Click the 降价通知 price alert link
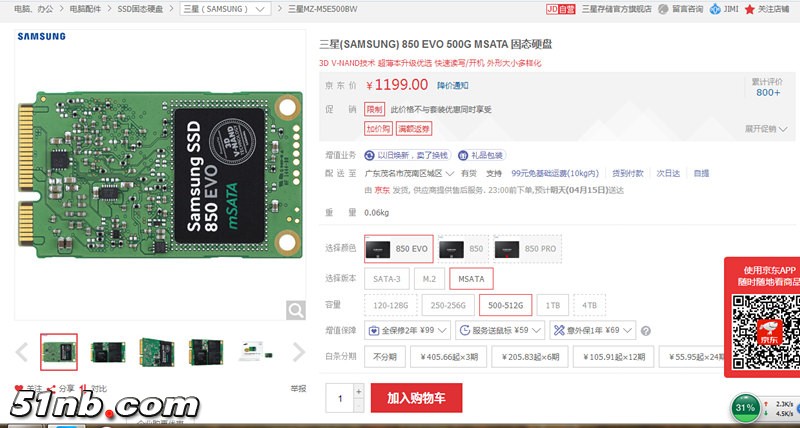Image resolution: width=800 pixels, height=428 pixels. pyautogui.click(x=453, y=85)
